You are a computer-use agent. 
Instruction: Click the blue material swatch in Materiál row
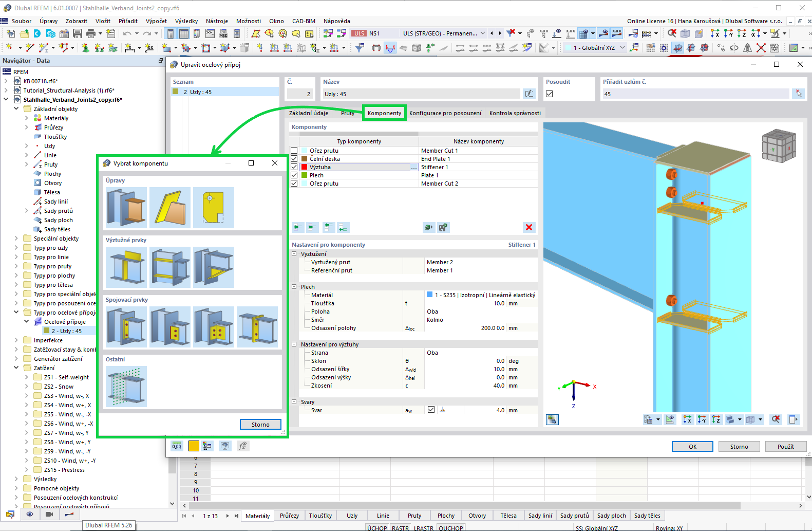[x=430, y=295]
